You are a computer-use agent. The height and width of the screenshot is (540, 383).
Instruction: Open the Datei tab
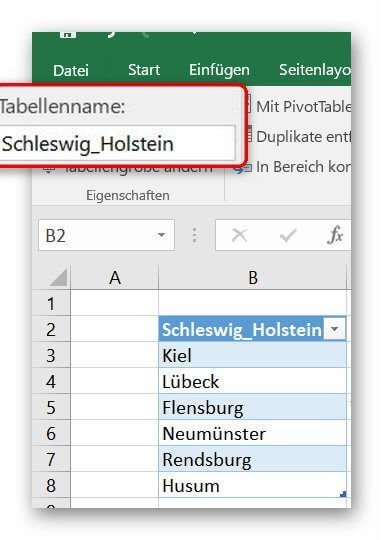[71, 71]
